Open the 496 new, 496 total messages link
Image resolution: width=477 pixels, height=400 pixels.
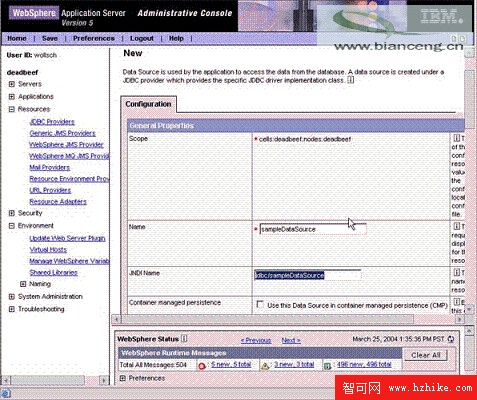click(364, 364)
